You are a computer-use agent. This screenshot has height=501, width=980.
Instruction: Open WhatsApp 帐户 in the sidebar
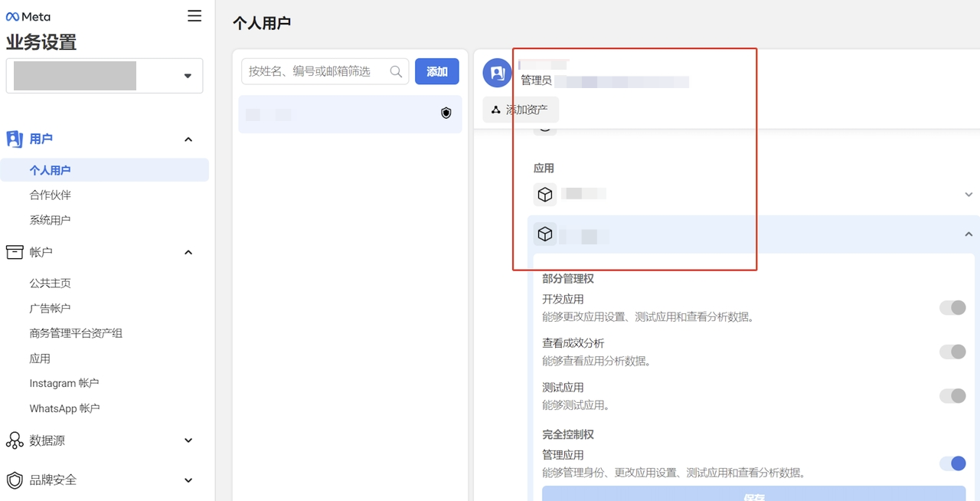[x=64, y=408]
